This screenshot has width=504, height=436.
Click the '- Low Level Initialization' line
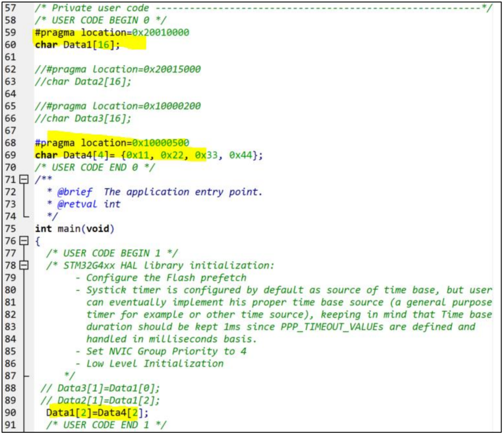pyautogui.click(x=149, y=363)
